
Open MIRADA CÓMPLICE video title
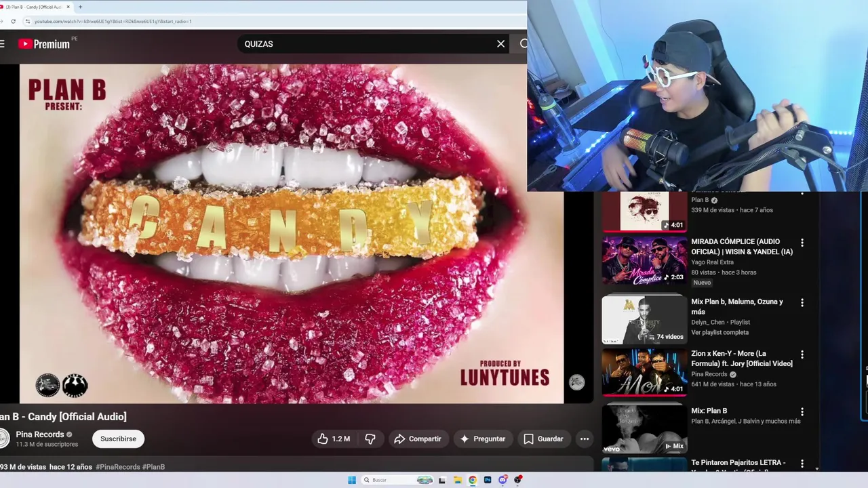point(742,247)
